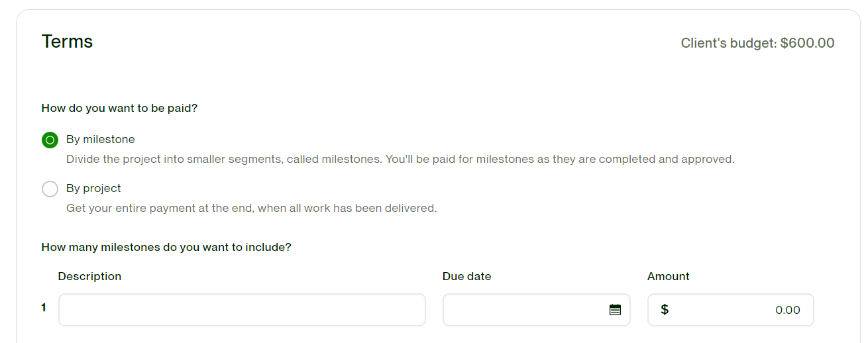Click "How do you want to be paid?" label
Viewport: 868px width, 343px height.
[119, 108]
